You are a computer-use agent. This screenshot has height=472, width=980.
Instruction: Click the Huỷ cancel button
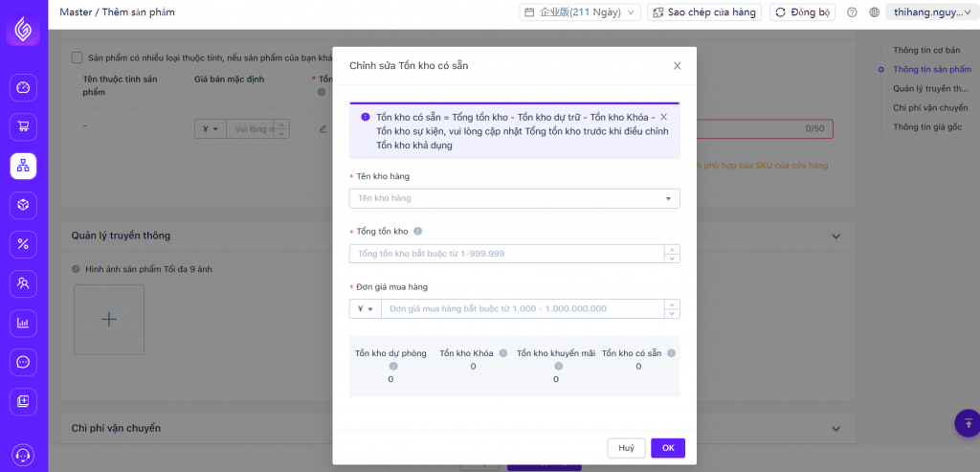pos(626,448)
